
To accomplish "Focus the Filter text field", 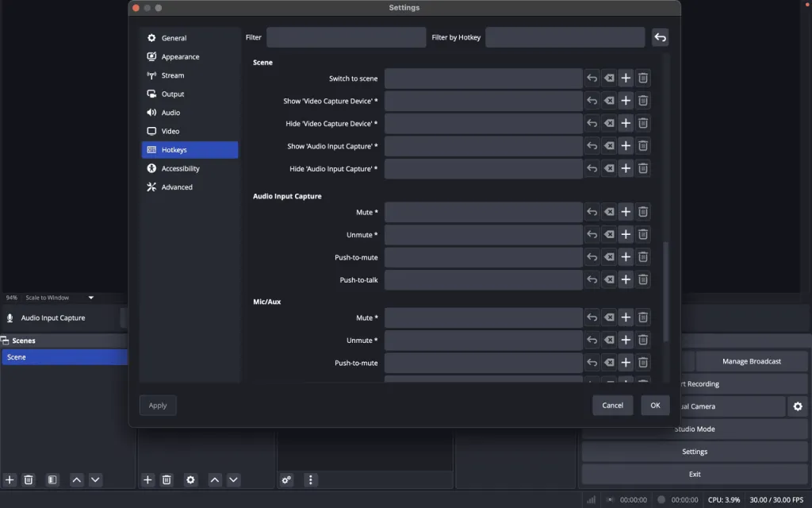I will coord(346,37).
